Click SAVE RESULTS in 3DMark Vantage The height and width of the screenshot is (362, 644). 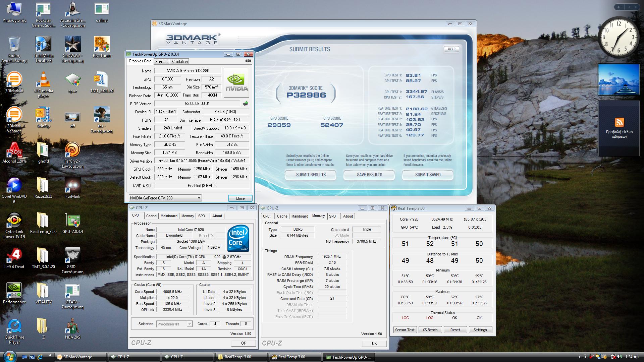(x=369, y=175)
